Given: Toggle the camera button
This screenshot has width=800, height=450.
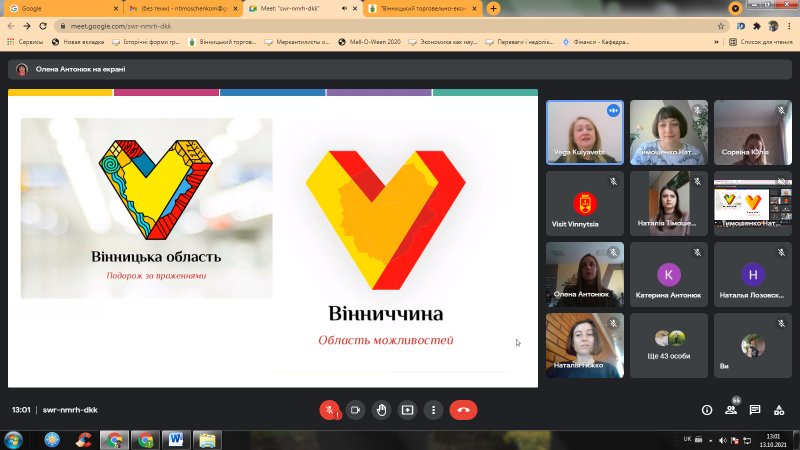Looking at the screenshot, I should pos(356,410).
